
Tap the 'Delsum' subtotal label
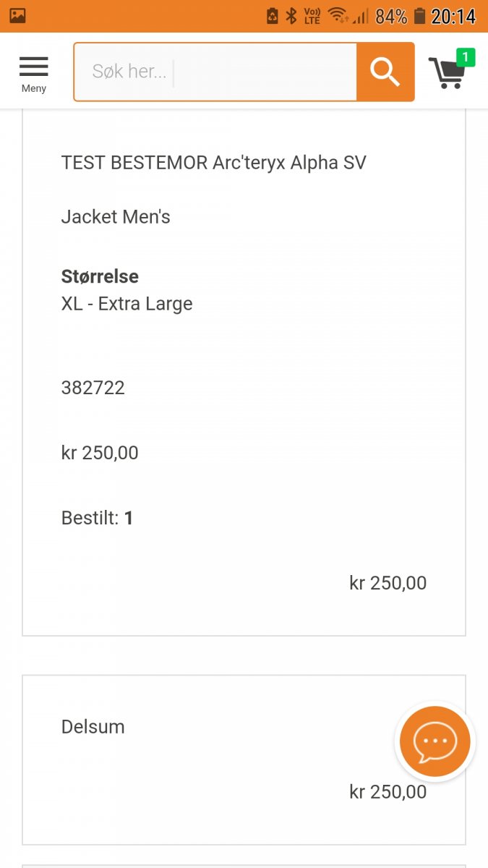[x=93, y=727]
